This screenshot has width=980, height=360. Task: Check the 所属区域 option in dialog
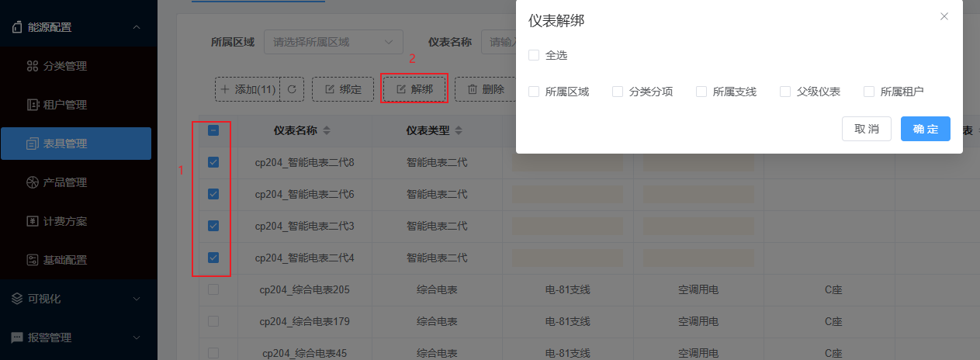point(533,92)
